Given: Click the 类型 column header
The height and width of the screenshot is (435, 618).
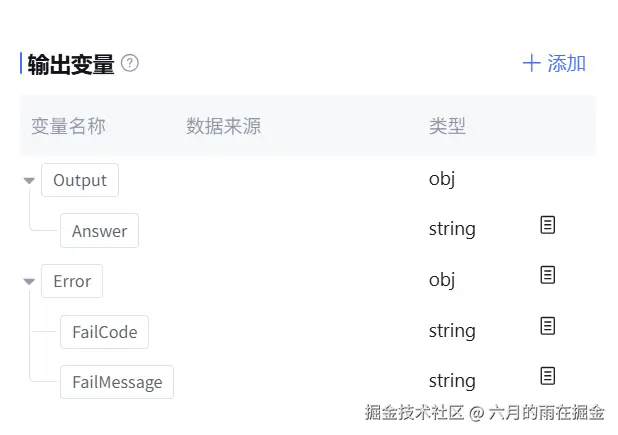Looking at the screenshot, I should 447,126.
